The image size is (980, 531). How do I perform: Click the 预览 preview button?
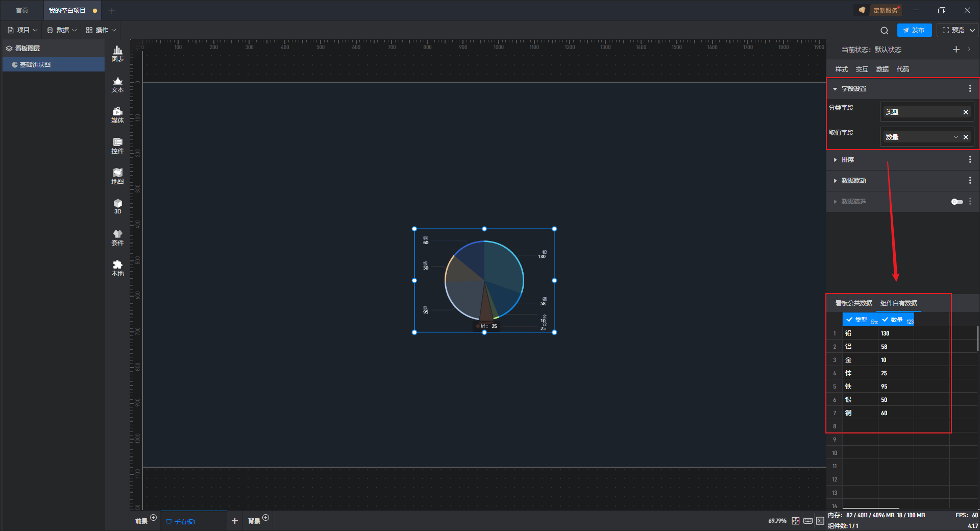point(952,30)
